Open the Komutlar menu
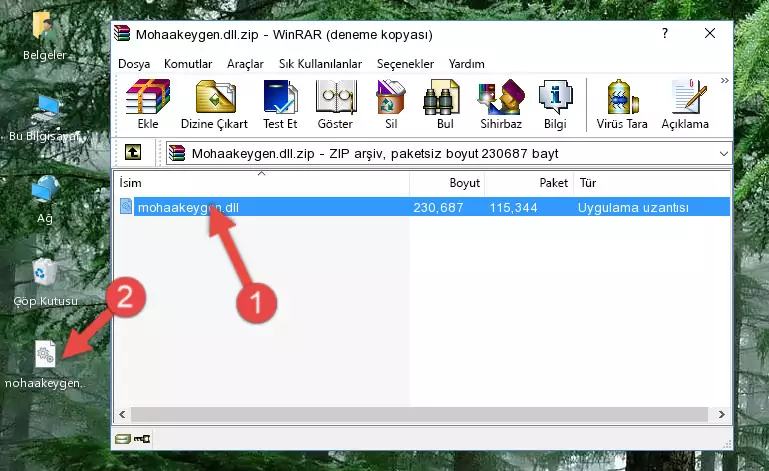 188,64
